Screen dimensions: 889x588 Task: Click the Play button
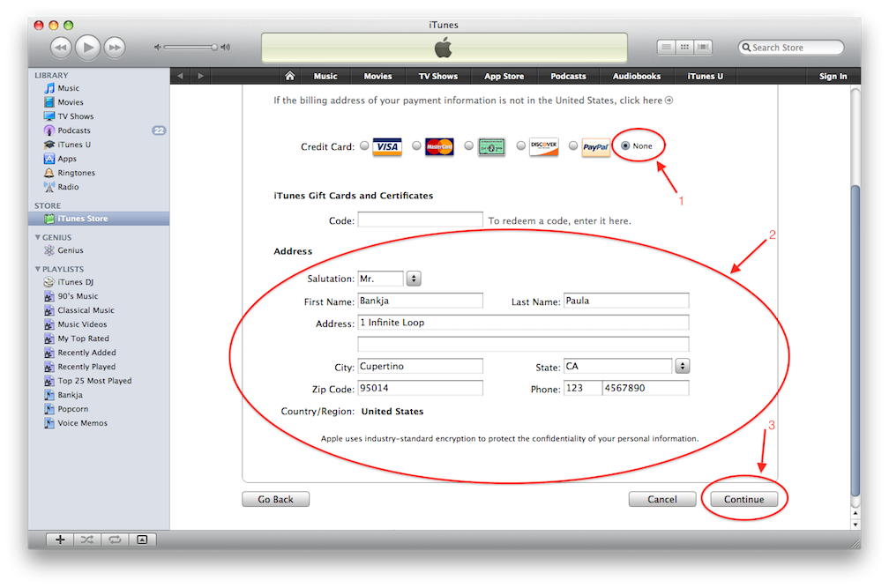88,48
